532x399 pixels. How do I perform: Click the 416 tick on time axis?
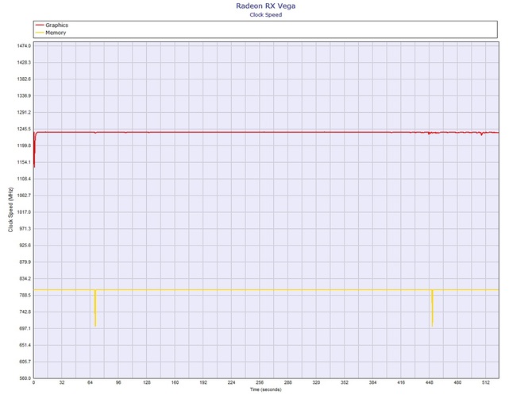pos(401,382)
